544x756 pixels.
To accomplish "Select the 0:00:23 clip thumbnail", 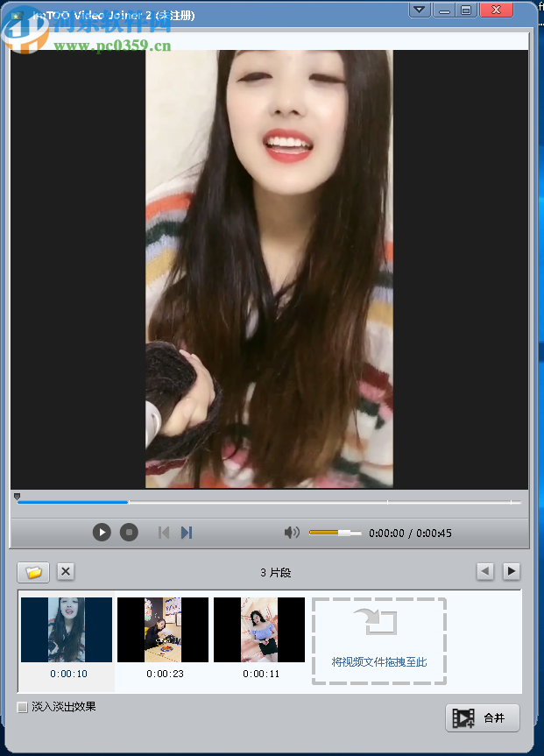I will (x=163, y=630).
